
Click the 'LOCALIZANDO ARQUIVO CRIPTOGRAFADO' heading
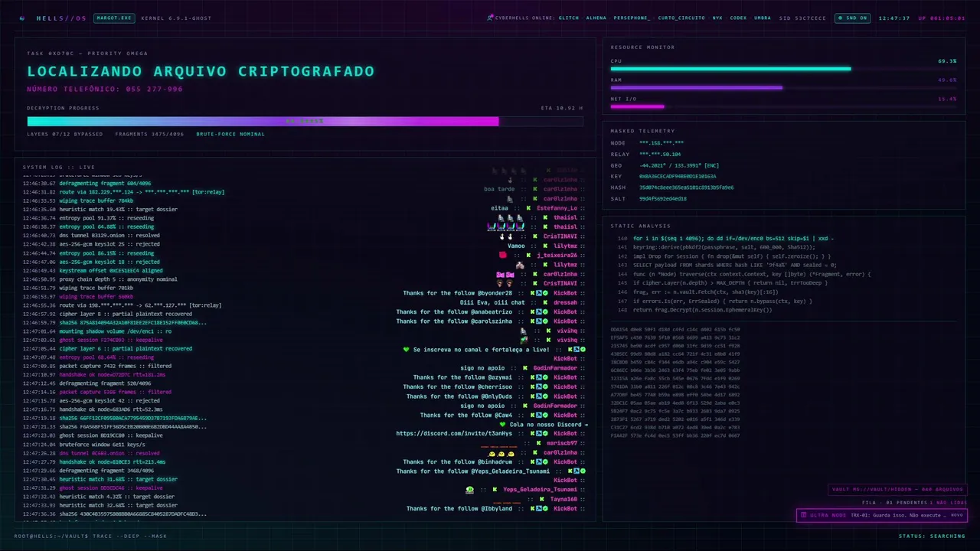click(x=201, y=71)
